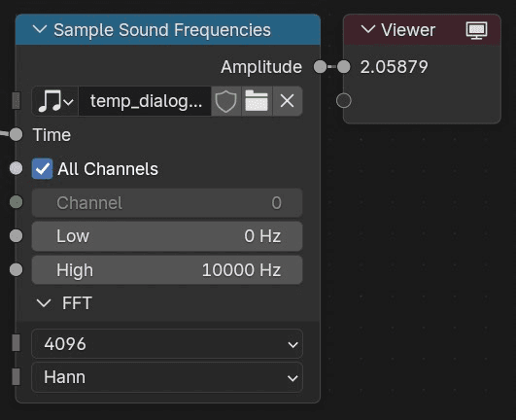Click the Viewer value 2.05879

coord(394,67)
